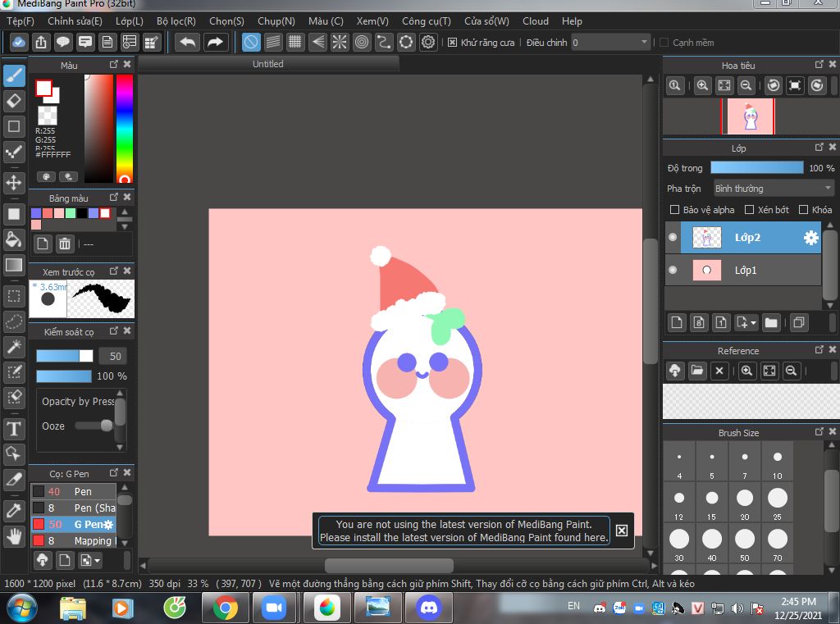This screenshot has width=840, height=624.
Task: Open a reference image folder
Action: [697, 371]
